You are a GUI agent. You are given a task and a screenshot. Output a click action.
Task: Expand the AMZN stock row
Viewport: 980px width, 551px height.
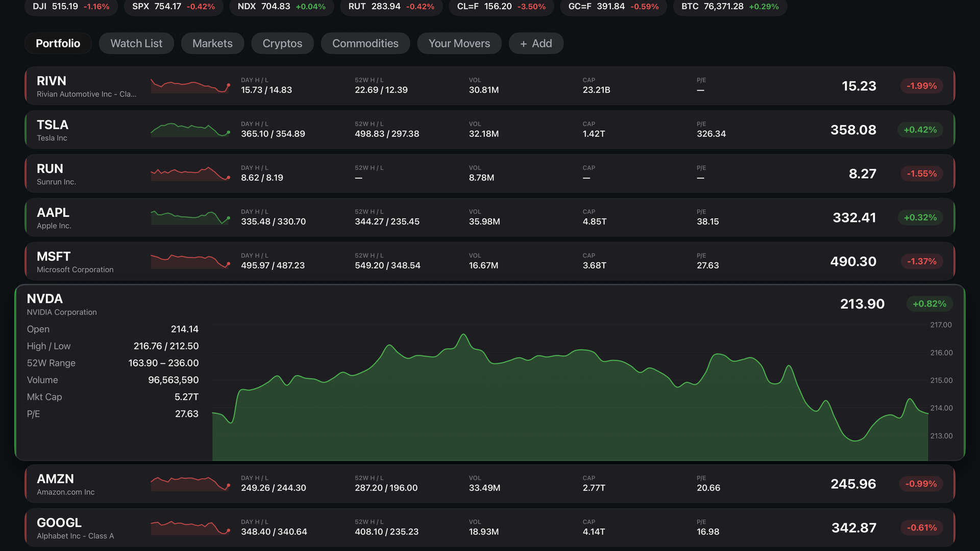click(x=490, y=484)
